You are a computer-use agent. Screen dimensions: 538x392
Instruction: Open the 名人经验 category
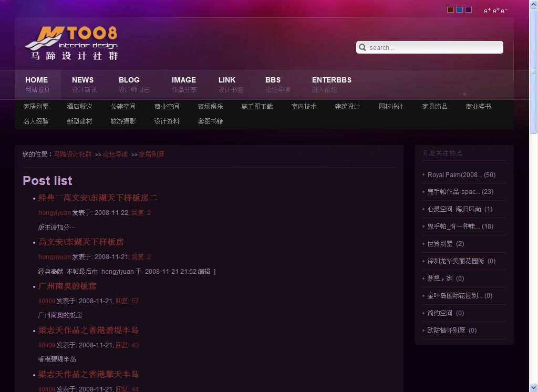(36, 121)
